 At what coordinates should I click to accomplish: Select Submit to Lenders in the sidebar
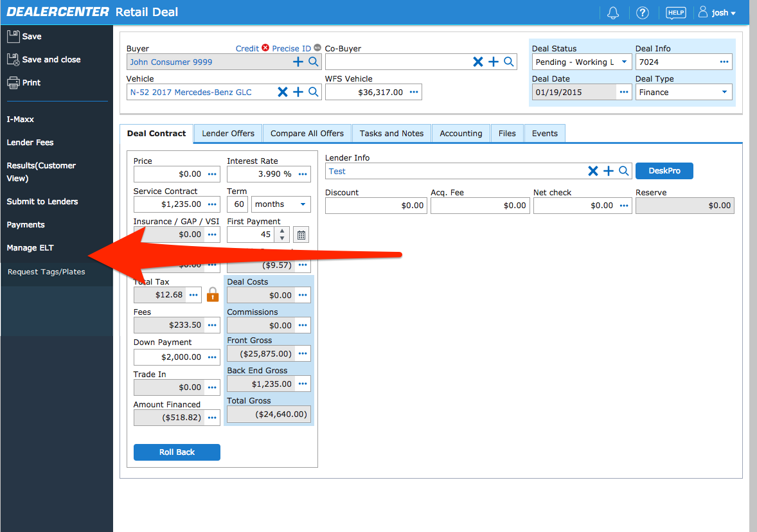[41, 201]
